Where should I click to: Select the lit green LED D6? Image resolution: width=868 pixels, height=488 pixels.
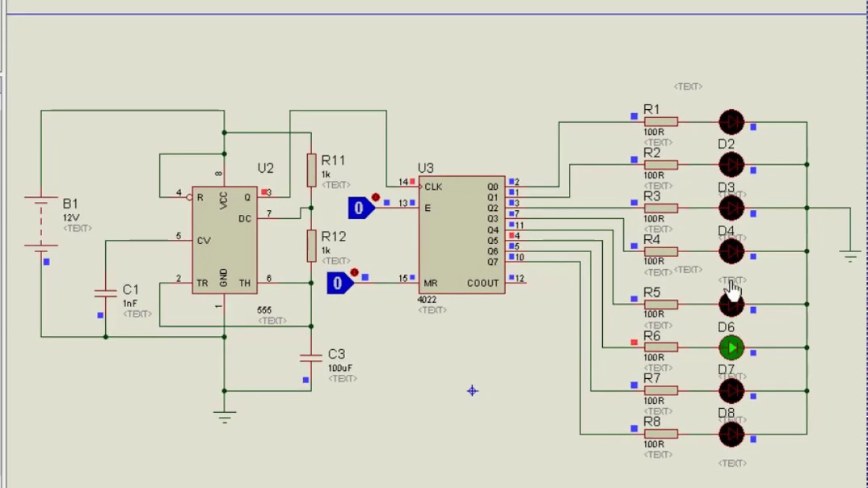pos(732,348)
